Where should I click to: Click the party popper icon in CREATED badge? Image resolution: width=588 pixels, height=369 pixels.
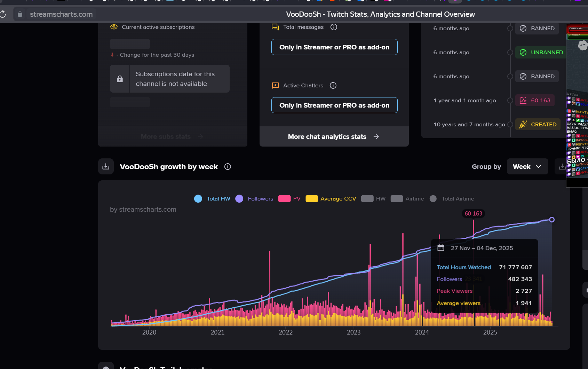click(x=523, y=125)
